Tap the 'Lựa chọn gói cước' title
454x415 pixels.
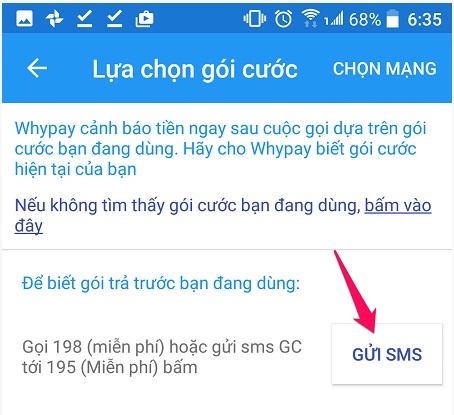click(195, 70)
